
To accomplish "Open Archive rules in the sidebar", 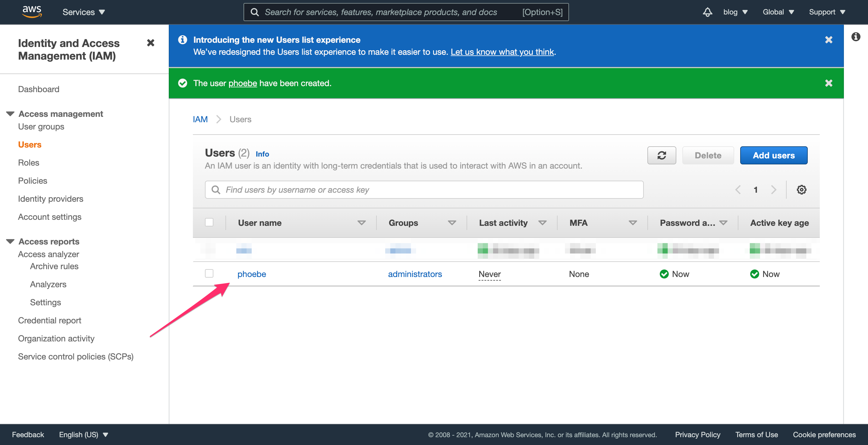I will 54,266.
